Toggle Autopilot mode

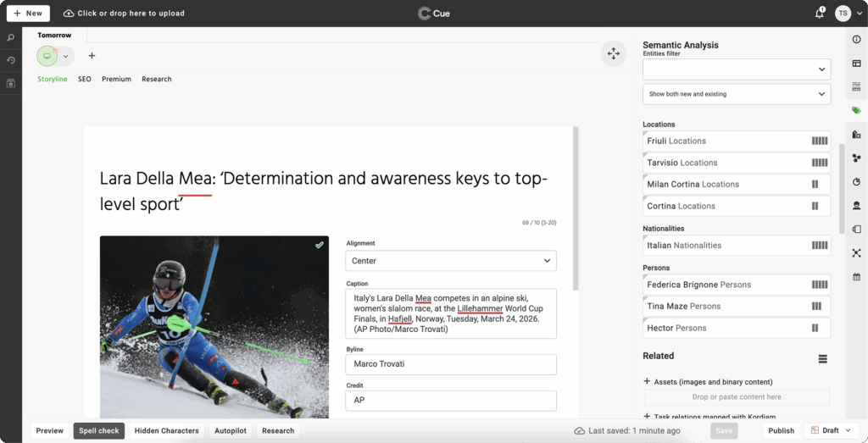(x=230, y=430)
